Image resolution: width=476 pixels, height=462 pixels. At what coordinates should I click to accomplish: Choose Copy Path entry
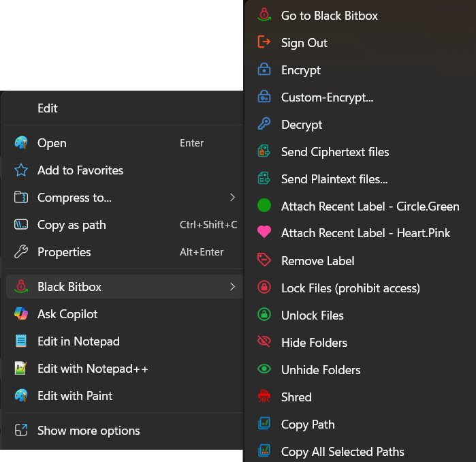click(x=308, y=425)
